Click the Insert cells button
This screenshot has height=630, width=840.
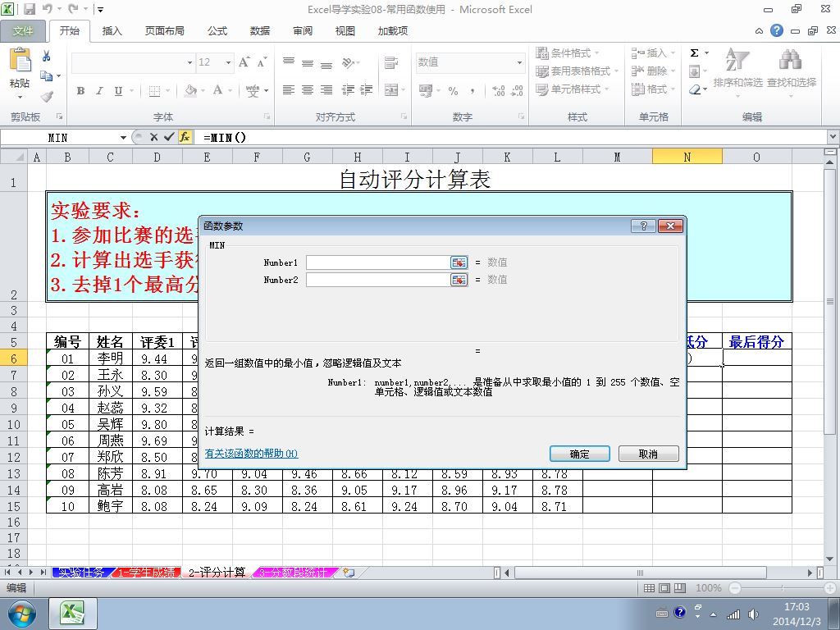point(653,53)
